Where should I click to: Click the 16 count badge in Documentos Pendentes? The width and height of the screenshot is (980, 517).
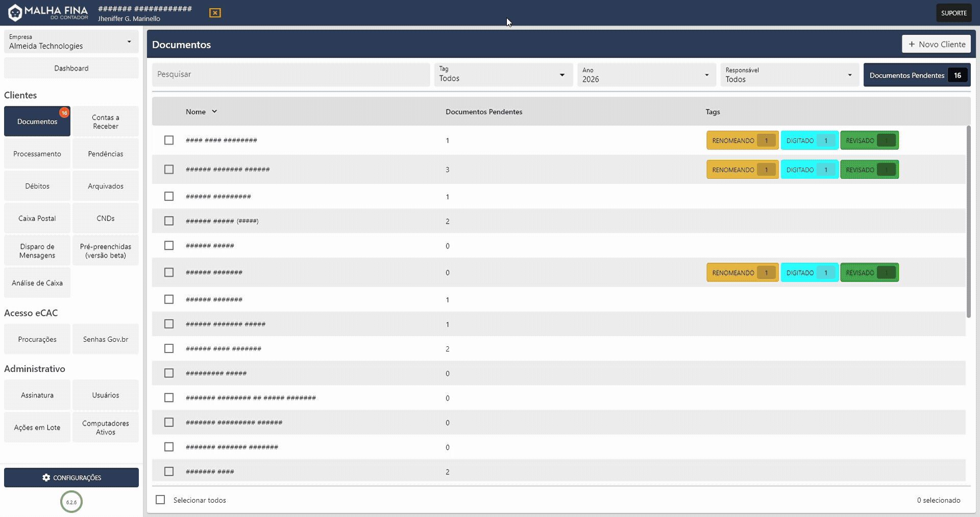pyautogui.click(x=958, y=75)
